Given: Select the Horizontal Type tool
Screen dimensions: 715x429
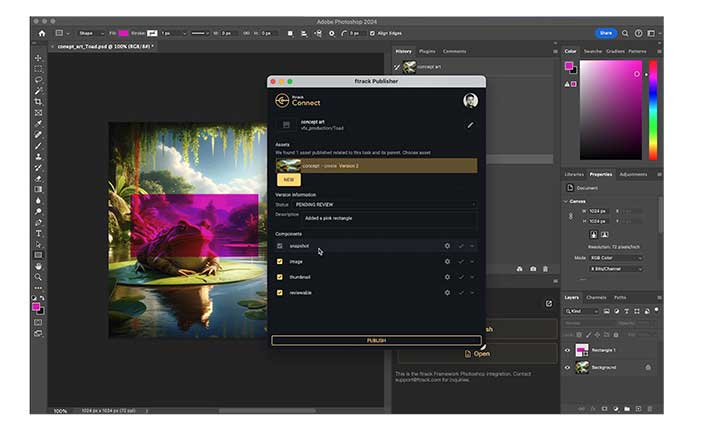Looking at the screenshot, I should pos(38,233).
